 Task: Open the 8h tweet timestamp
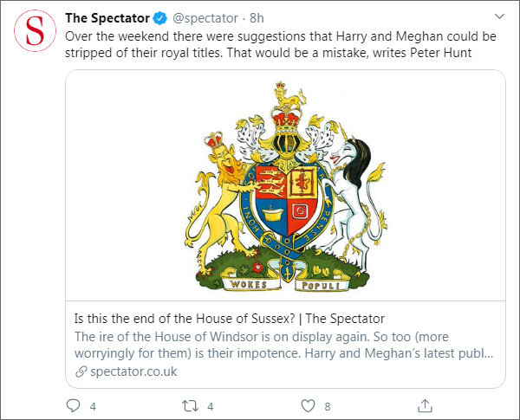coord(258,17)
